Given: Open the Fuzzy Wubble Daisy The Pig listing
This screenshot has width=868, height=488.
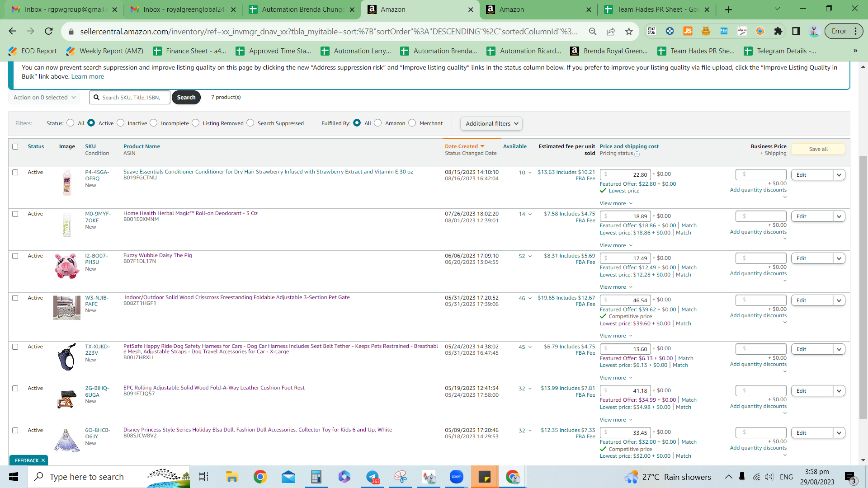Looking at the screenshot, I should pos(158,255).
